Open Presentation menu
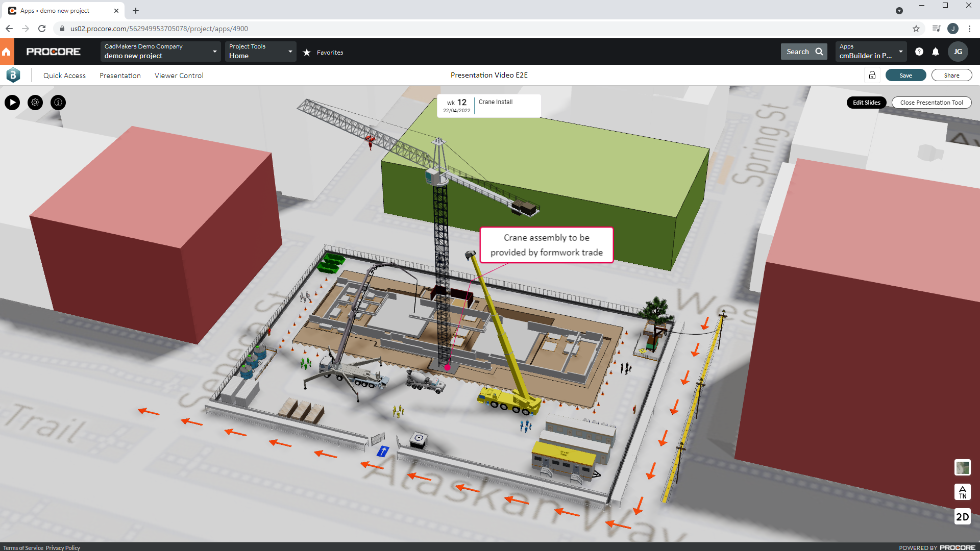Screen dimensions: 980x551 pos(120,76)
